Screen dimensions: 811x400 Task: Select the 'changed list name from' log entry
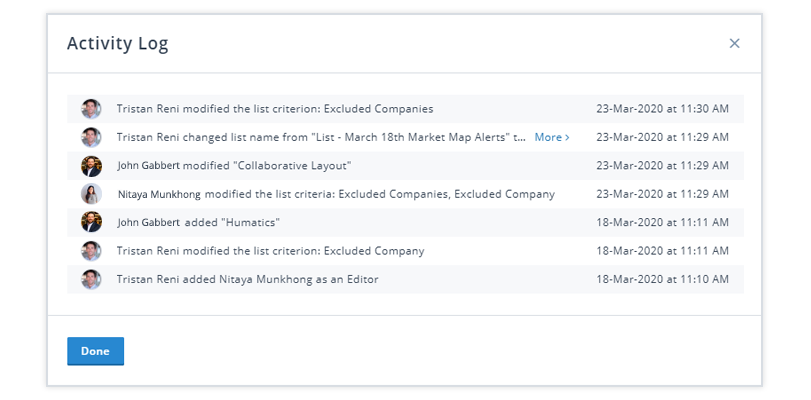(x=406, y=137)
